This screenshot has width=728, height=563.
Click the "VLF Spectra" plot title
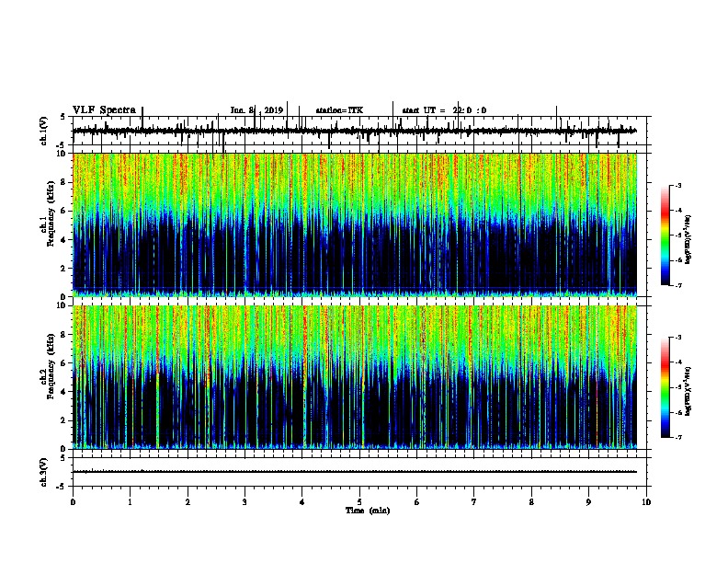[104, 110]
